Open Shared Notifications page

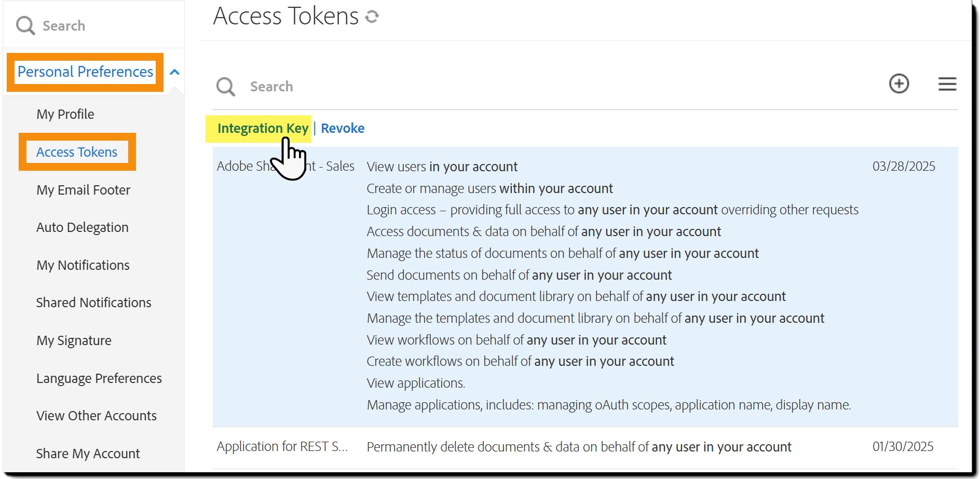coord(93,303)
